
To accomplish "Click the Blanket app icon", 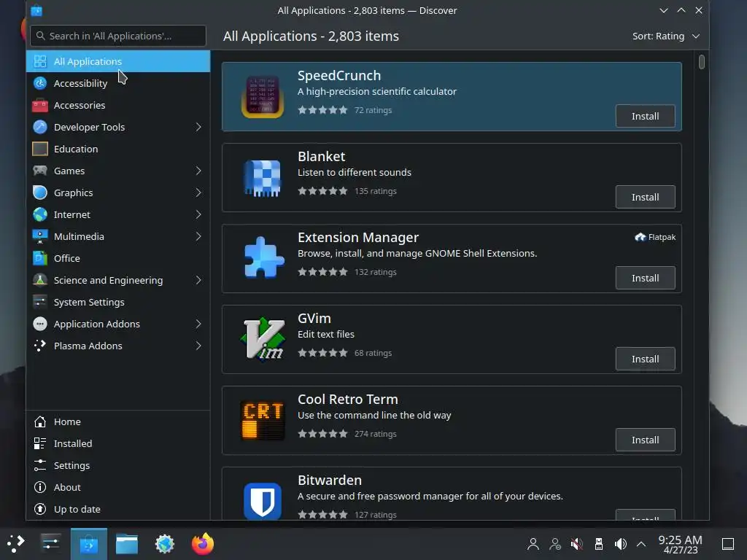I will click(263, 178).
